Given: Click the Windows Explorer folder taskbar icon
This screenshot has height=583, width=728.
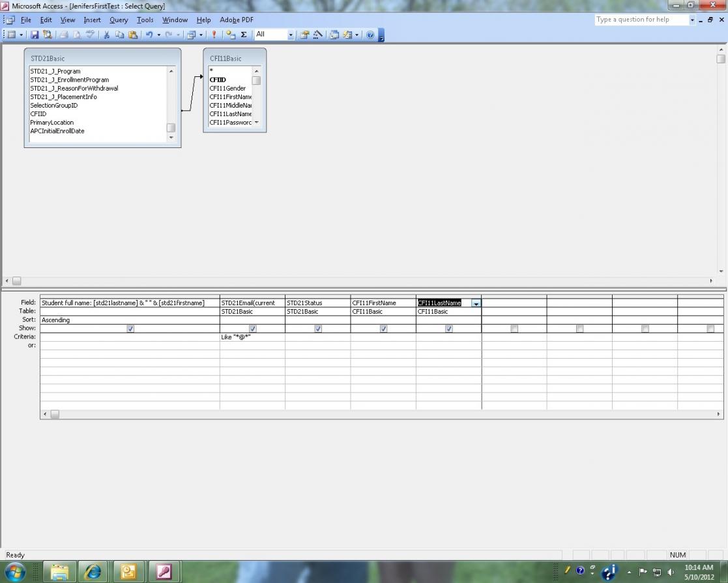Looking at the screenshot, I should pos(59,572).
